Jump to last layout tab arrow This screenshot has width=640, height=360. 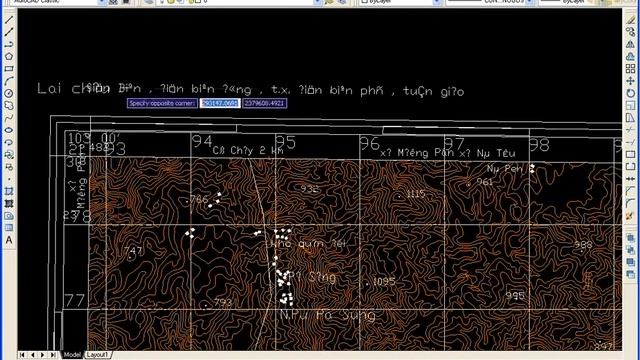pyautogui.click(x=53, y=355)
